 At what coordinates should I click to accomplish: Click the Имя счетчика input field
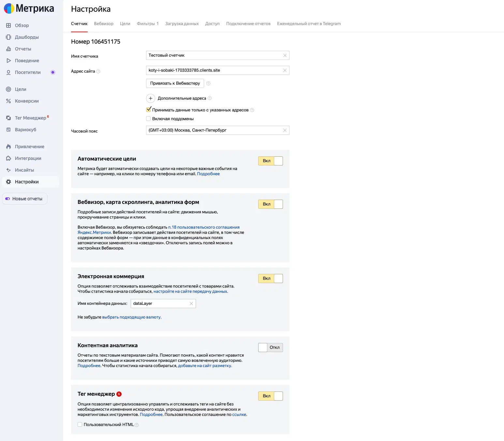pyautogui.click(x=218, y=55)
